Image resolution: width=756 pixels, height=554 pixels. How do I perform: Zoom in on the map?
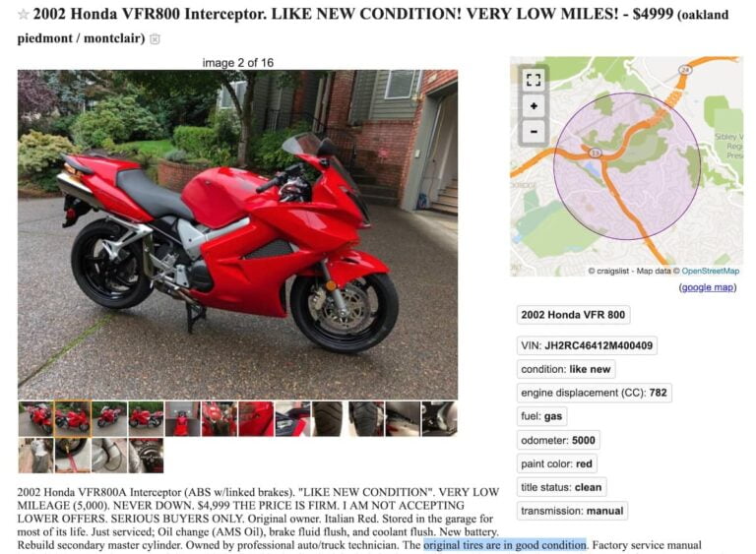534,106
